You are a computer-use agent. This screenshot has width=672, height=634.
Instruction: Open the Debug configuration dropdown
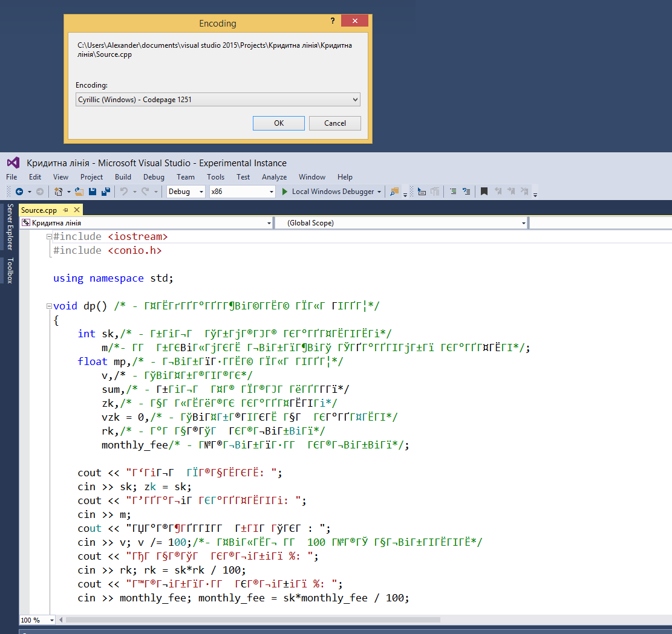201,192
